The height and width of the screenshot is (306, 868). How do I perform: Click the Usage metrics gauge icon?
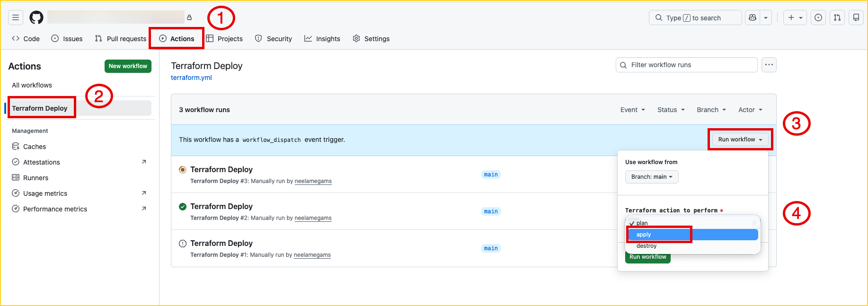[16, 193]
